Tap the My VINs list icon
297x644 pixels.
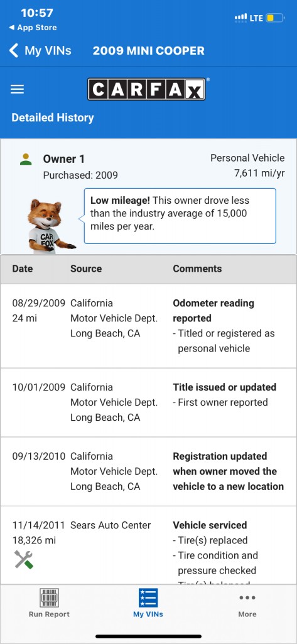148,597
